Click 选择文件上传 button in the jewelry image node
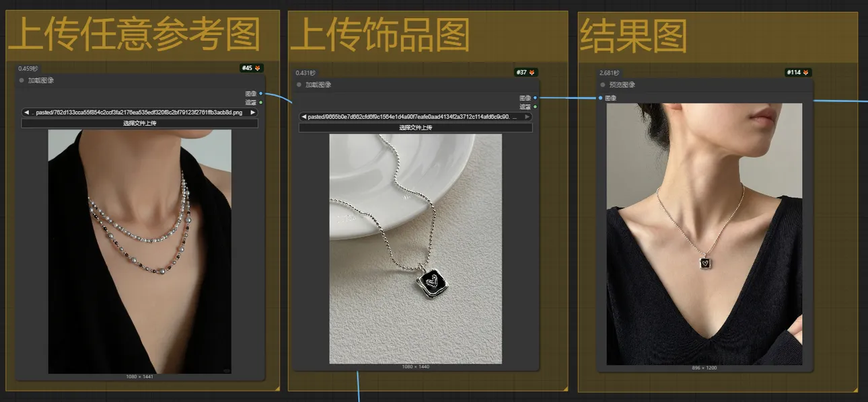868x402 pixels. (x=415, y=128)
